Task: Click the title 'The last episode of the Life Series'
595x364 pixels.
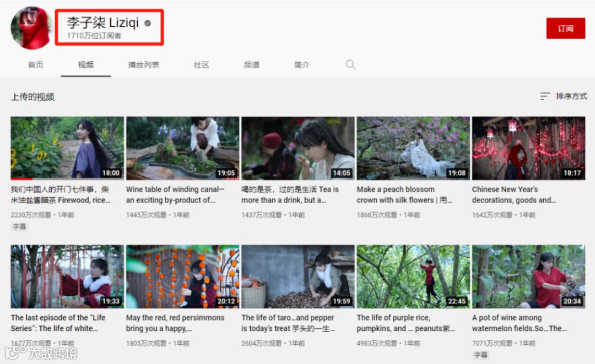Action: point(58,323)
